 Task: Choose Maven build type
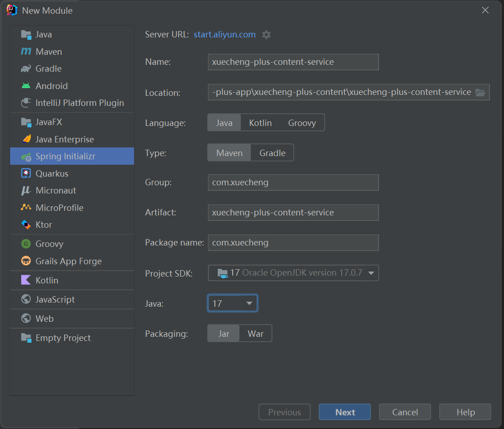229,153
